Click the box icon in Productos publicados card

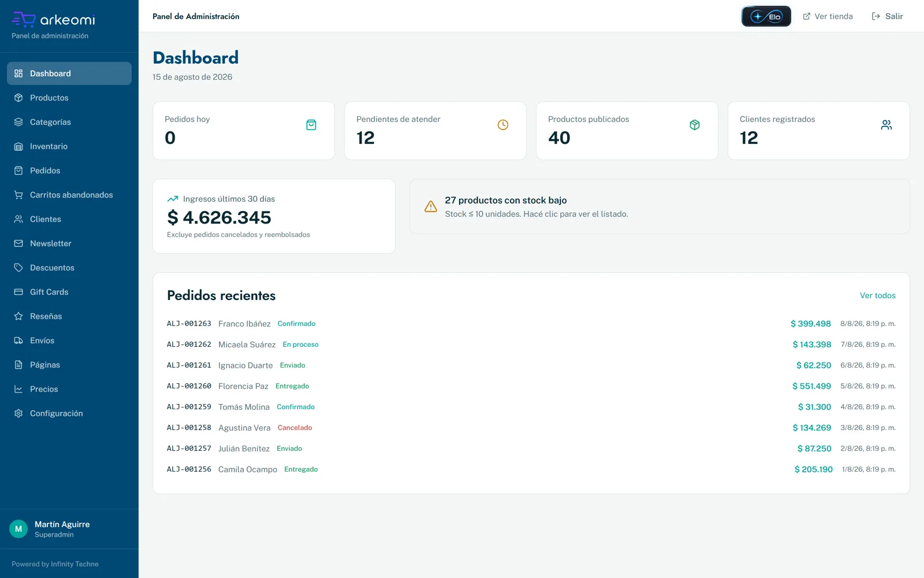(x=695, y=125)
